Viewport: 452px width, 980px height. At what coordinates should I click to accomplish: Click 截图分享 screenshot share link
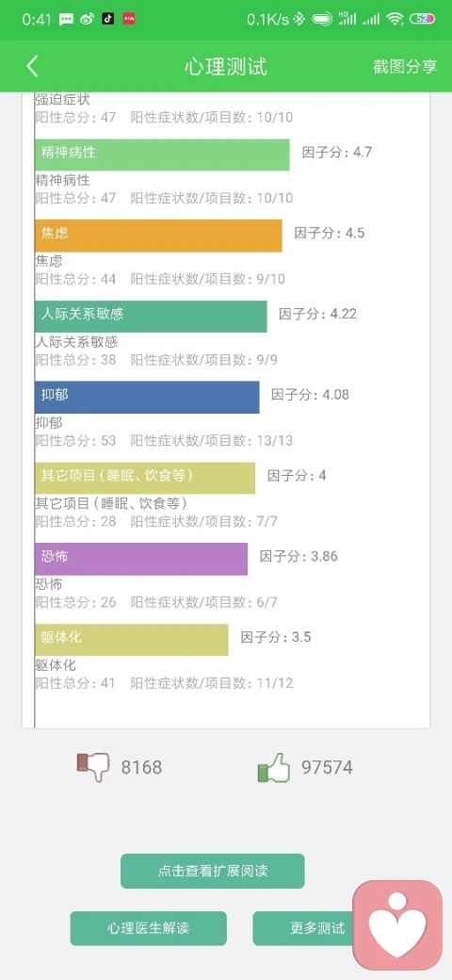[x=405, y=67]
